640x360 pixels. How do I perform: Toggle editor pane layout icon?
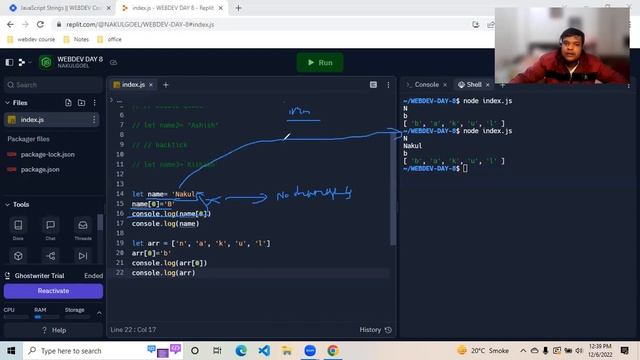point(373,84)
